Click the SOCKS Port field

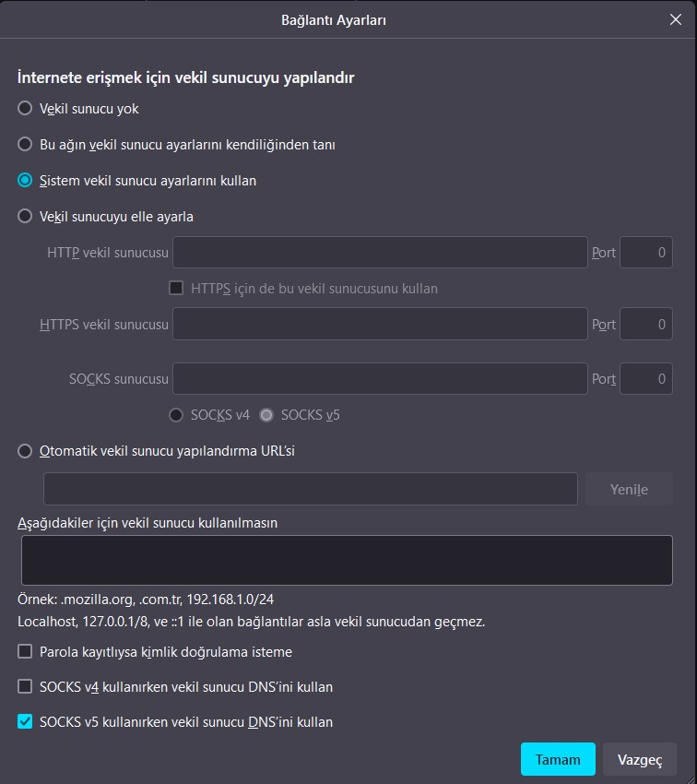click(645, 379)
